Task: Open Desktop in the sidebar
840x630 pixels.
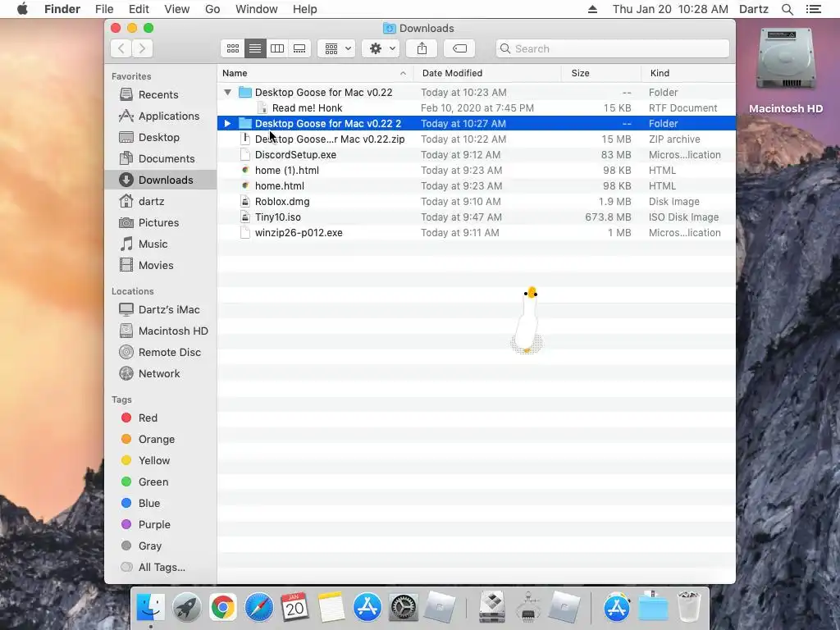Action: pos(158,137)
